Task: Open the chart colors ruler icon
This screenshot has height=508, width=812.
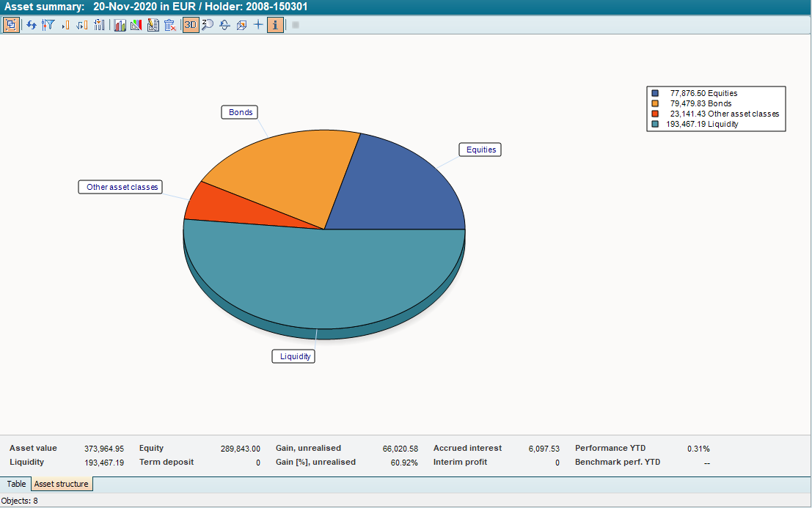Action: click(136, 25)
